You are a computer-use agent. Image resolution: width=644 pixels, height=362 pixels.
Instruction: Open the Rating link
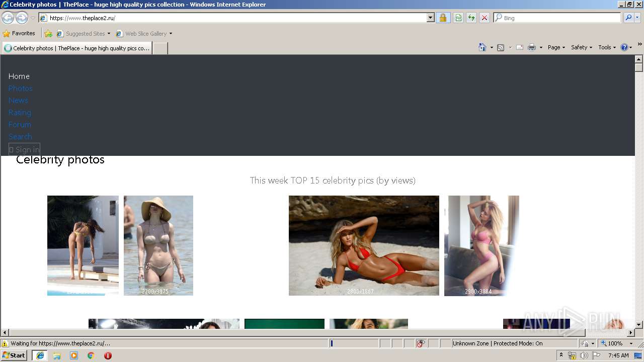click(20, 113)
